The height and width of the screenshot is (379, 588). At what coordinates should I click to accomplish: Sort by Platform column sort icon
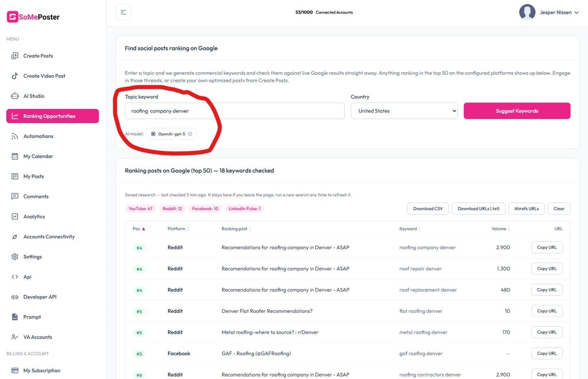point(188,229)
